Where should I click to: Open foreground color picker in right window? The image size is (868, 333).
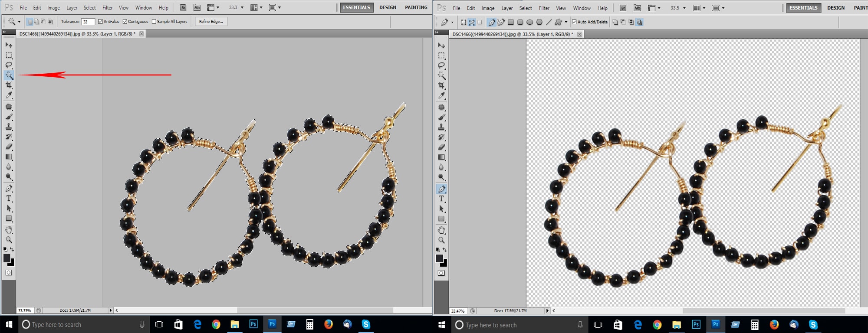[439, 258]
